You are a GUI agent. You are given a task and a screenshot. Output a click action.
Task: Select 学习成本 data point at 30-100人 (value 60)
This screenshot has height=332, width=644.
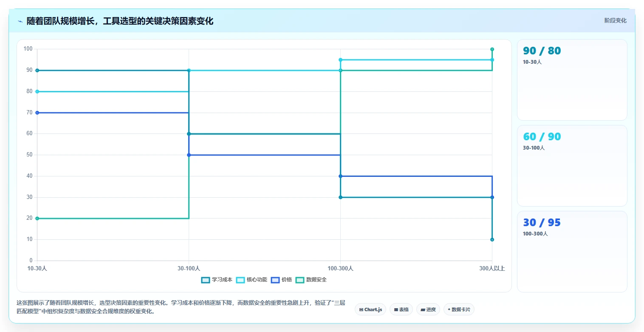click(189, 134)
